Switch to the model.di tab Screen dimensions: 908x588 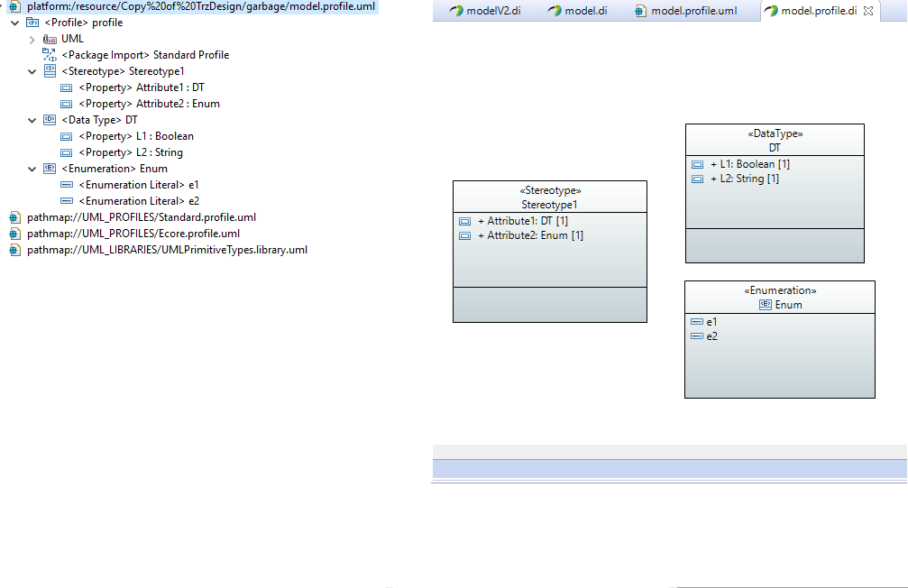[577, 11]
